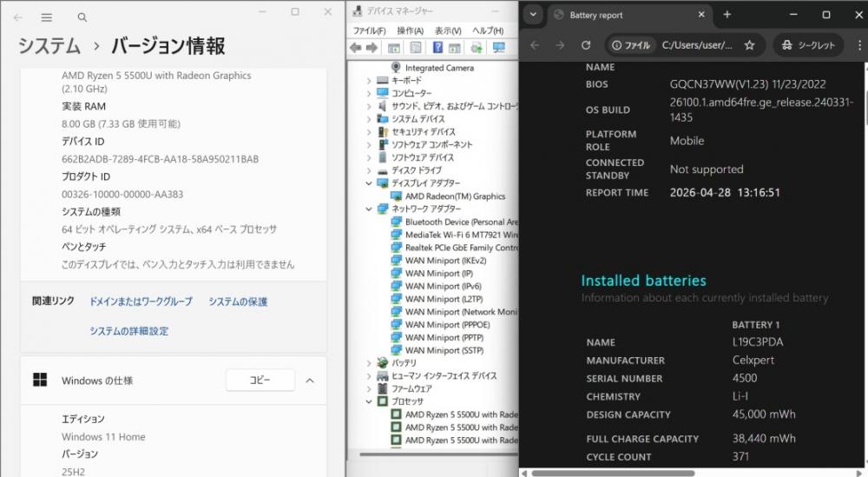868x477 pixels.
Task: Open the Chrome three-dot menu
Action: 859,45
